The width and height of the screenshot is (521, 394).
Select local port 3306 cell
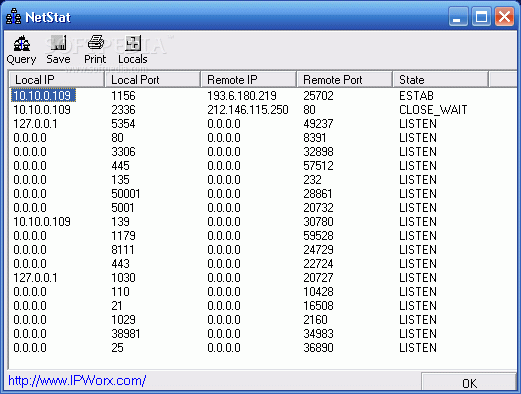123,152
